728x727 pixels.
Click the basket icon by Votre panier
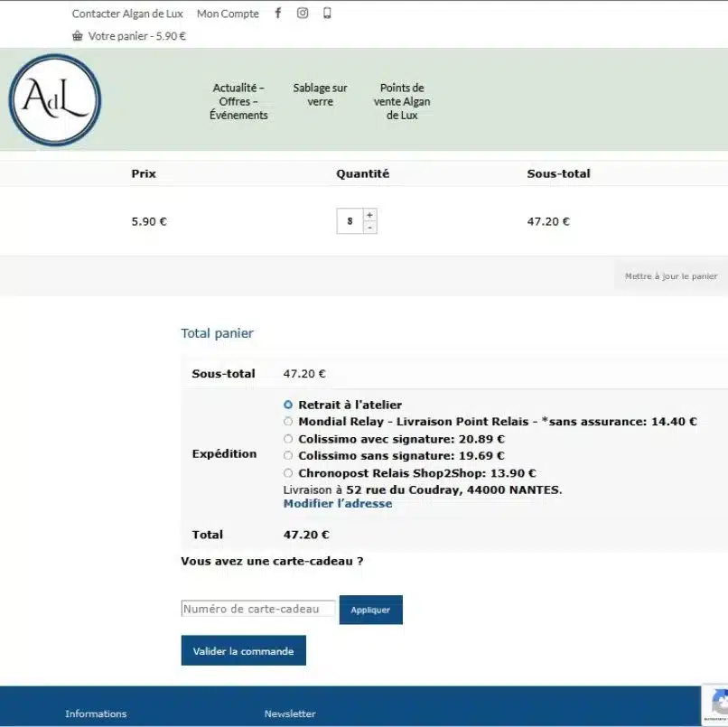[78, 36]
